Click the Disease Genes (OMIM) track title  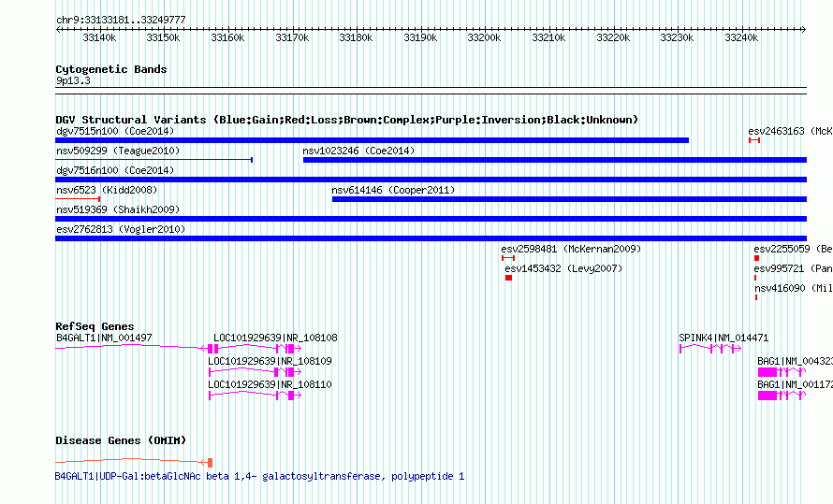pyautogui.click(x=121, y=440)
